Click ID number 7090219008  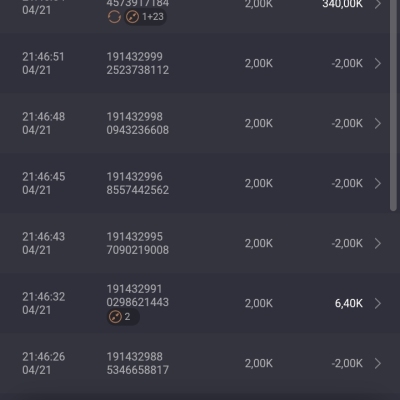coord(138,250)
